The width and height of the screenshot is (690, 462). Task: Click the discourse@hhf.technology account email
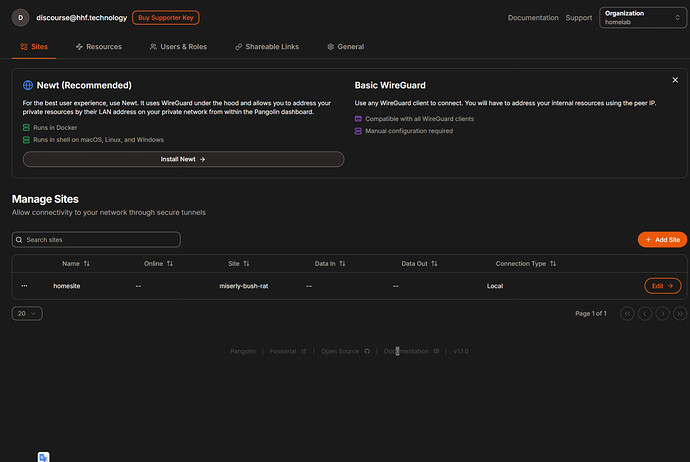coord(81,18)
